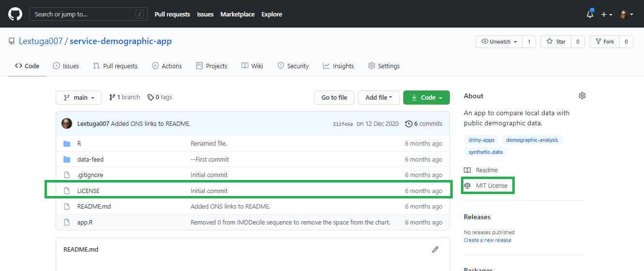Open the 'Removed 0 from IMDDecile' commit message
Screen dimensions: 644x271
click(291, 222)
